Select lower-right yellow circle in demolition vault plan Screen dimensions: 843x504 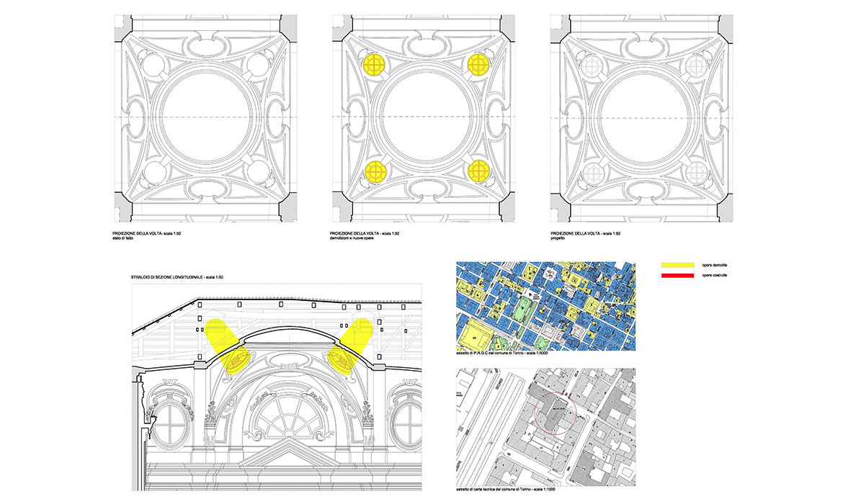(478, 171)
